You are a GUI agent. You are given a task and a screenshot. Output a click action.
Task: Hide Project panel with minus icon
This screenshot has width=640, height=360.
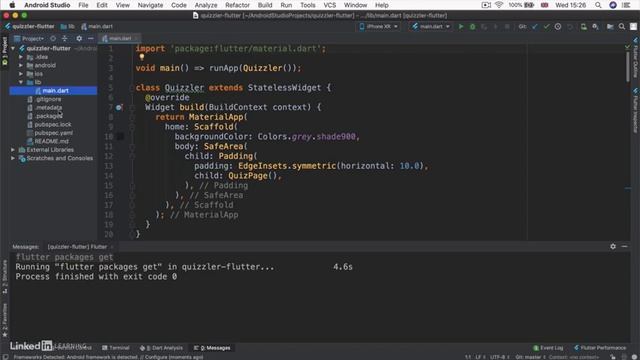91,38
